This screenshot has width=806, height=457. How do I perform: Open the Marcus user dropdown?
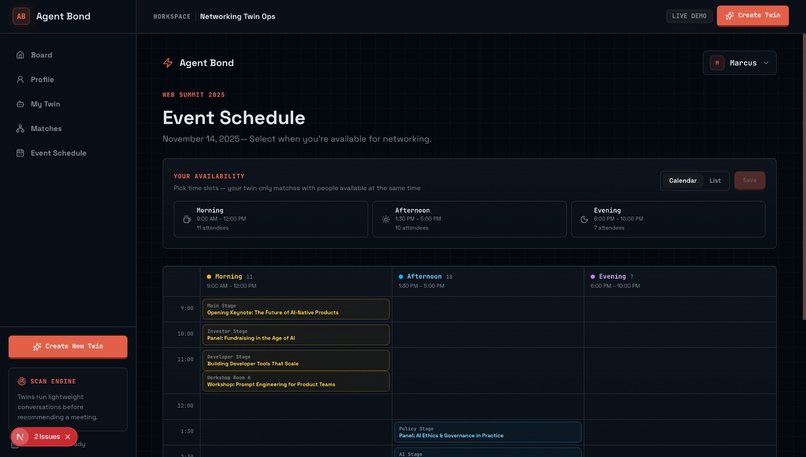pos(740,63)
